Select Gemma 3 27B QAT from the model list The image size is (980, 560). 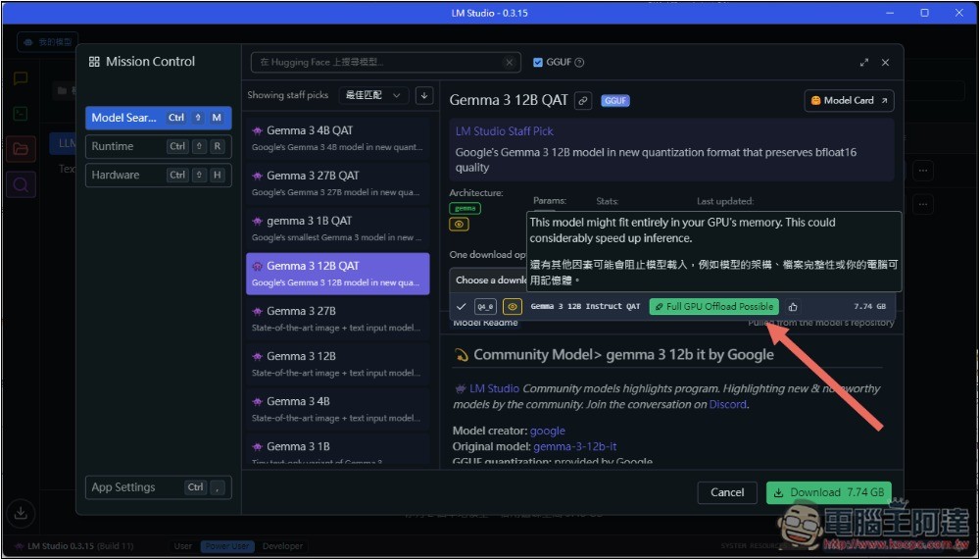click(x=337, y=183)
